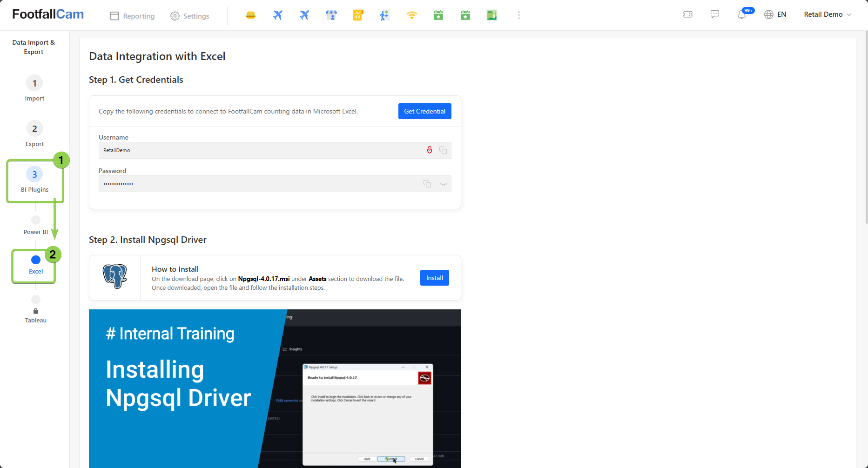Viewport: 868px width, 468px height.
Task: Expand the Retail Demo account dropdown
Action: 828,14
